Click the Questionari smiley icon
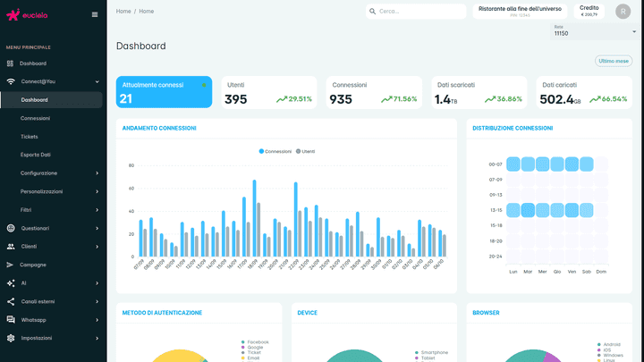Viewport: 644px width, 362px height. coord(11,228)
